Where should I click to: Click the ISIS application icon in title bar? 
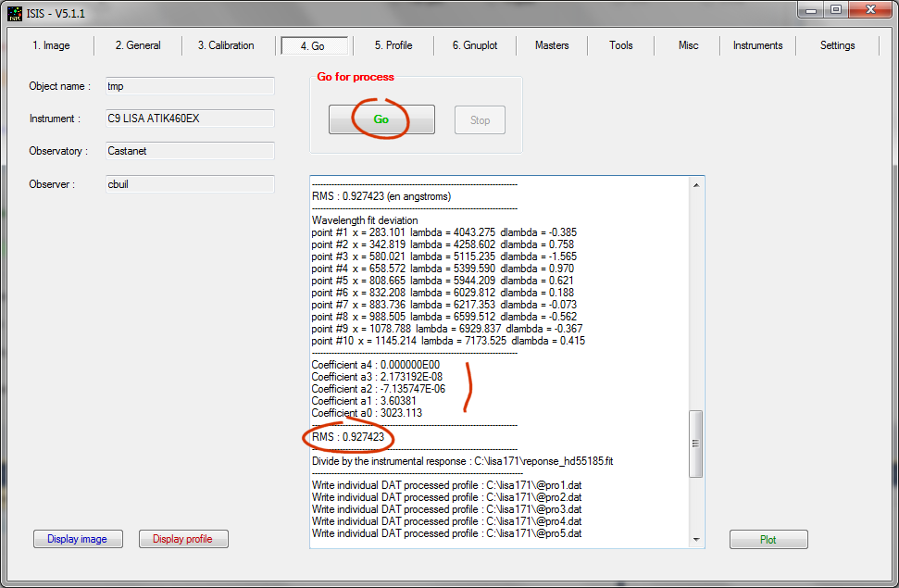tap(15, 13)
